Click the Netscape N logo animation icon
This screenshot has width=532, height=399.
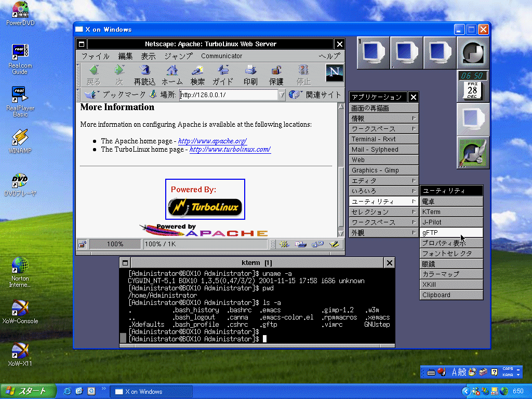pos(335,72)
